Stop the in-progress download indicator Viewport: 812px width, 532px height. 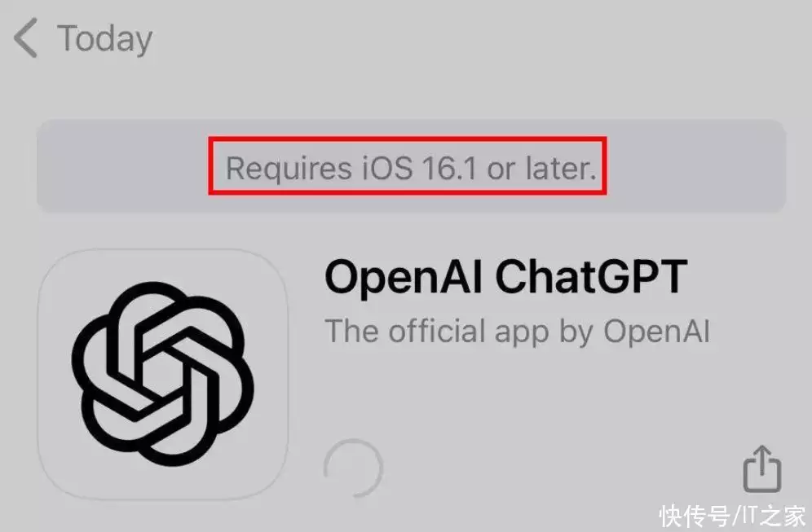coord(353,468)
